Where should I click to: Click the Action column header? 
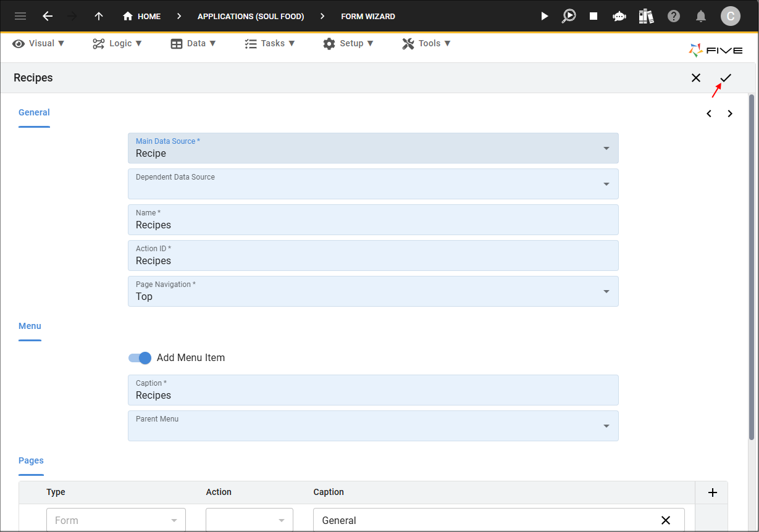pyautogui.click(x=219, y=492)
